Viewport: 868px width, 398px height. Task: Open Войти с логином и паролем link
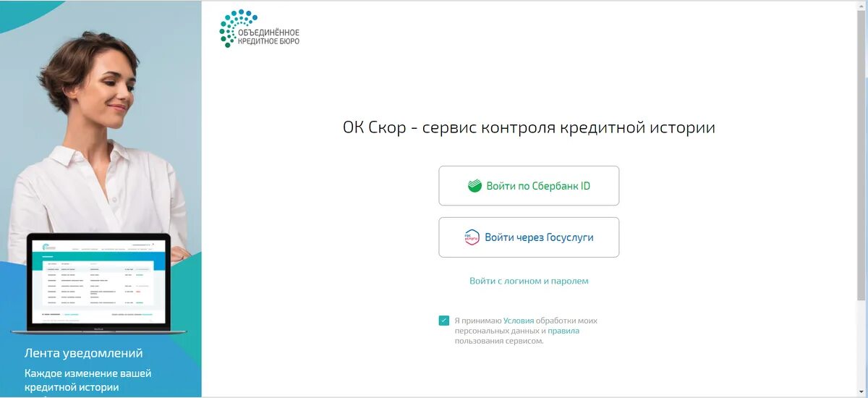tap(529, 281)
